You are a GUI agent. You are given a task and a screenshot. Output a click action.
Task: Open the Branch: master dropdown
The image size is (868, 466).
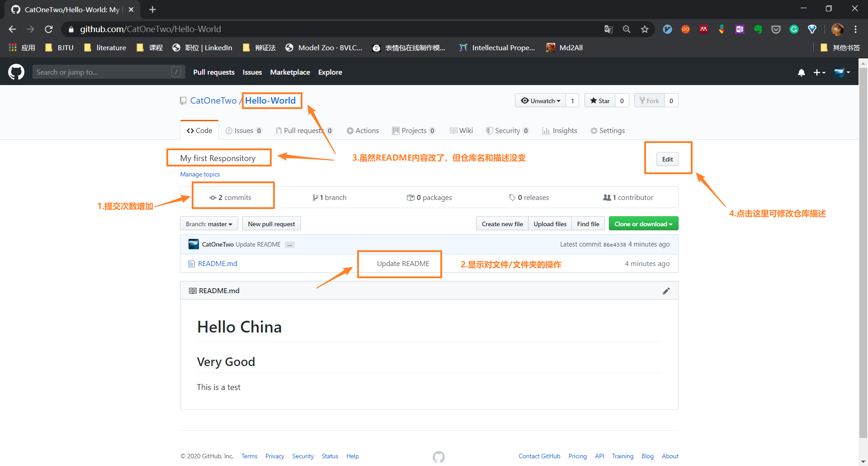[x=209, y=224]
